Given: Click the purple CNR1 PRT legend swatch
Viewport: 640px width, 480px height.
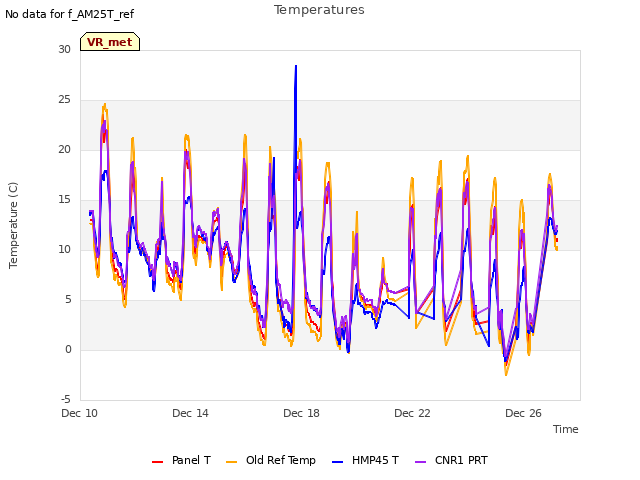Looking at the screenshot, I should click(x=420, y=462).
